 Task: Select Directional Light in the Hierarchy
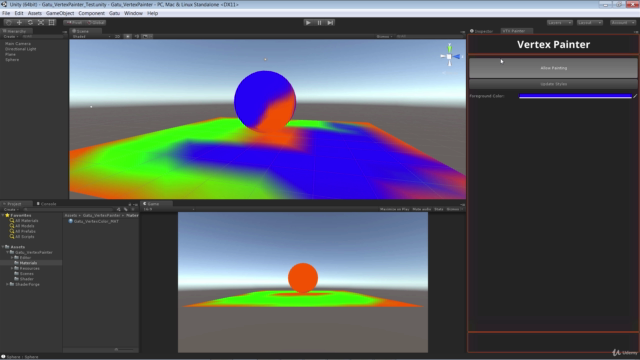coord(20,49)
